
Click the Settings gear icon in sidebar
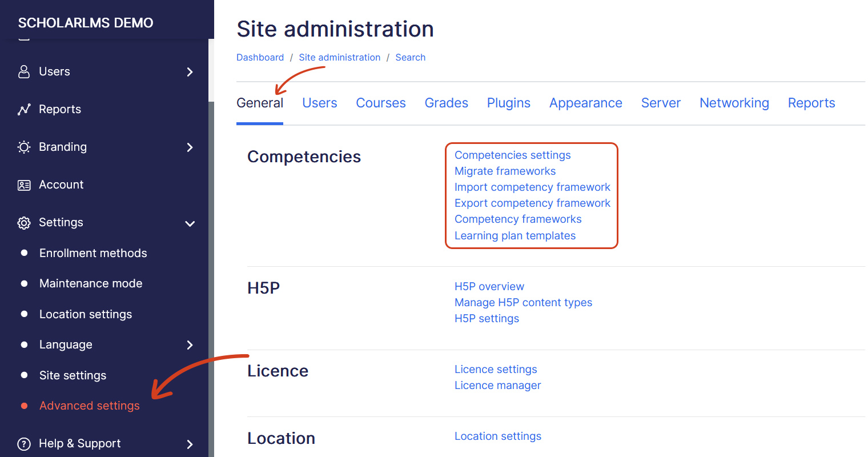pyautogui.click(x=24, y=223)
